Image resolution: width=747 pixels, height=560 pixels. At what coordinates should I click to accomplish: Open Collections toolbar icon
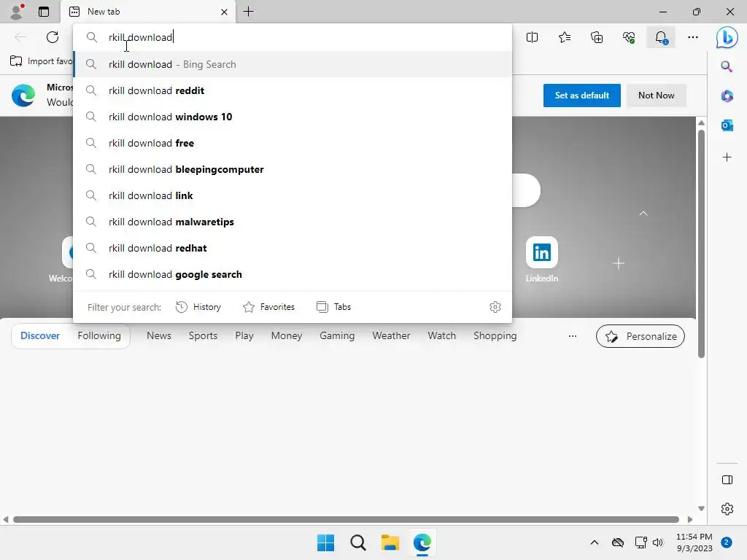(597, 37)
